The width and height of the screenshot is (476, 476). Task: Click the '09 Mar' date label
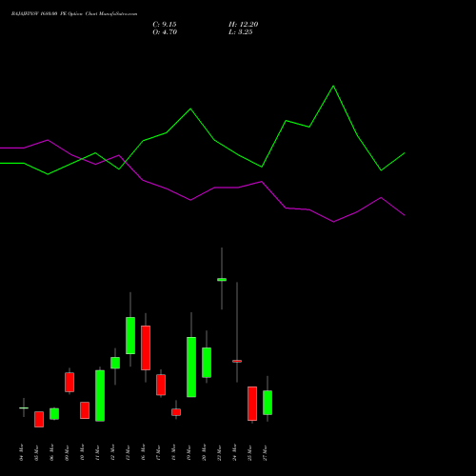(x=67, y=452)
